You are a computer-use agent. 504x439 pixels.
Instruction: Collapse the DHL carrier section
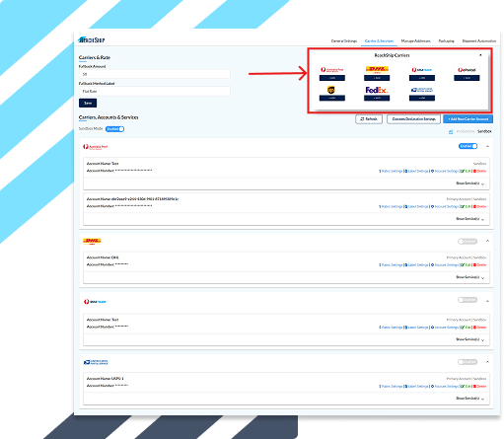(x=487, y=241)
